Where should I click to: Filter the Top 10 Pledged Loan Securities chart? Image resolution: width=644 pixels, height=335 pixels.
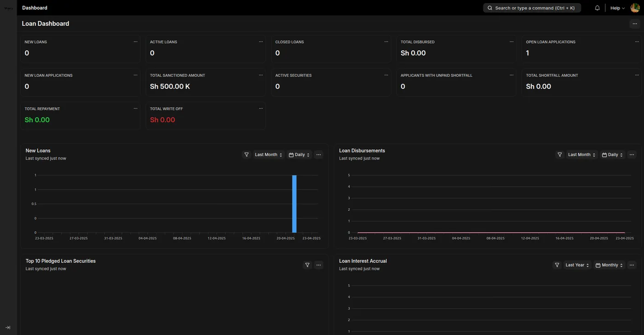click(307, 265)
